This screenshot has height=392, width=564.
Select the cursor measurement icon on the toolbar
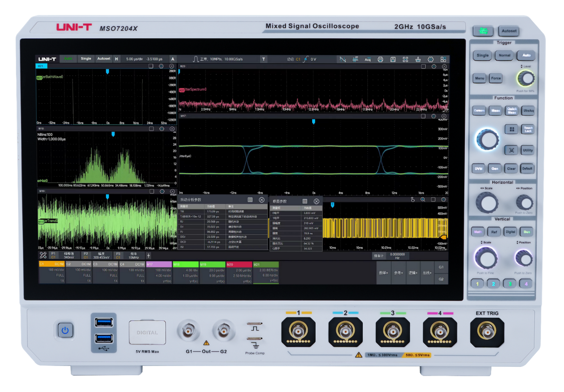pyautogui.click(x=343, y=59)
